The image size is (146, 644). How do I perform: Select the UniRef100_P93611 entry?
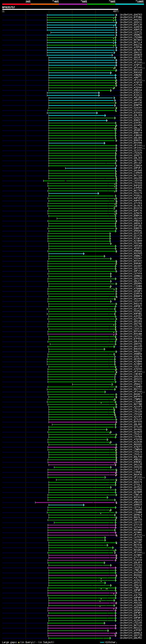pyautogui.click(x=131, y=196)
